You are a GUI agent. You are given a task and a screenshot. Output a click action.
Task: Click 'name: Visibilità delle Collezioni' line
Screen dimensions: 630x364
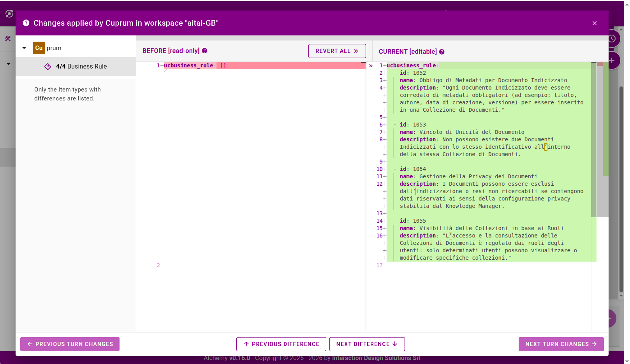tap(482, 228)
